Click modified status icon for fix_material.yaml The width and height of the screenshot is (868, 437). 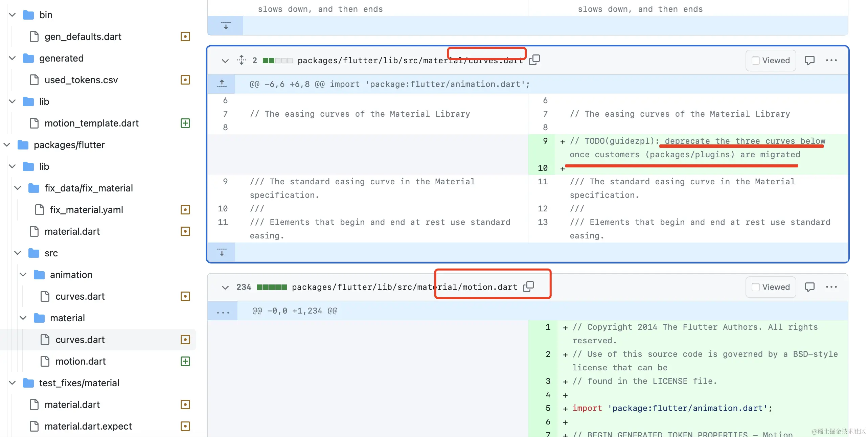click(x=185, y=210)
